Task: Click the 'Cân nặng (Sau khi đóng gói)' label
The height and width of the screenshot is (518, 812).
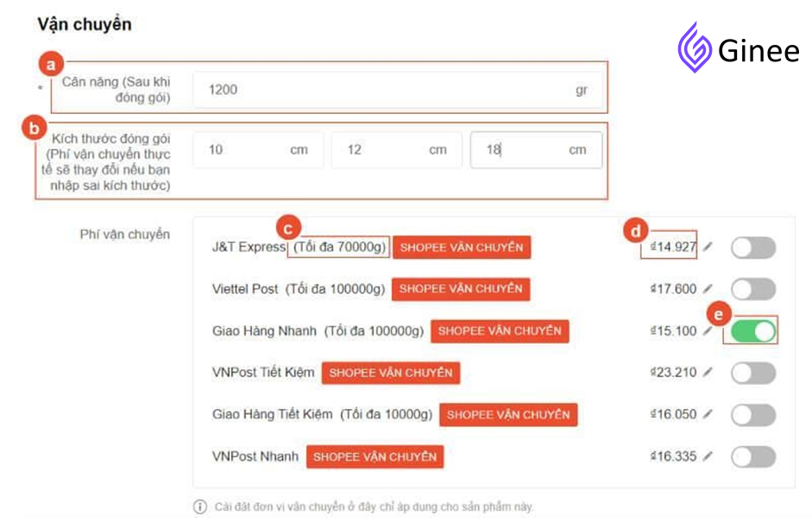Action: coord(116,90)
